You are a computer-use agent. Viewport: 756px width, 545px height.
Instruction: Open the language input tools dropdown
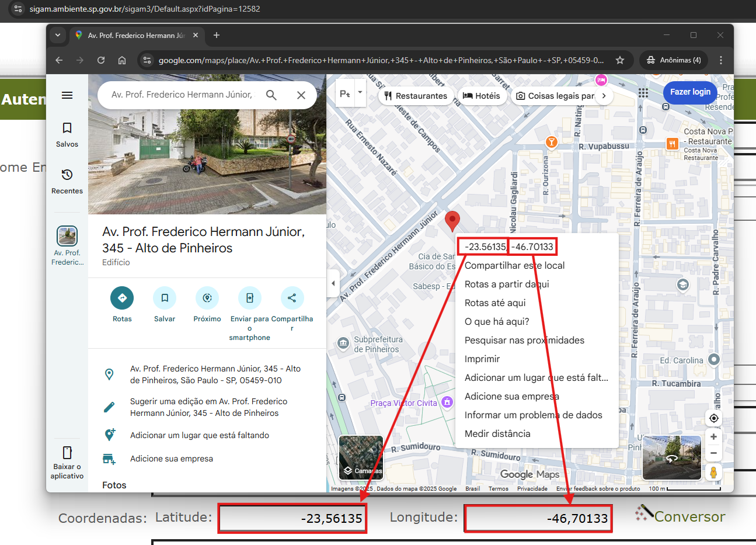pos(360,93)
